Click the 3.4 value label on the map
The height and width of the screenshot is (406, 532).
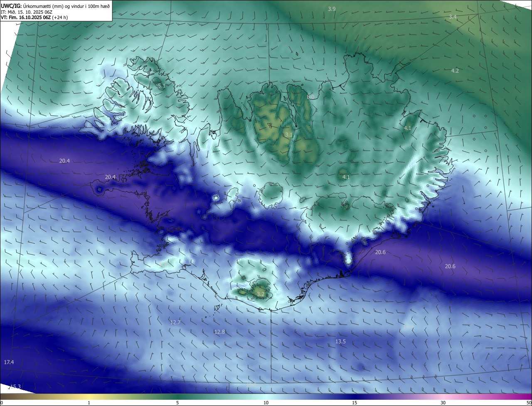pyautogui.click(x=453, y=17)
